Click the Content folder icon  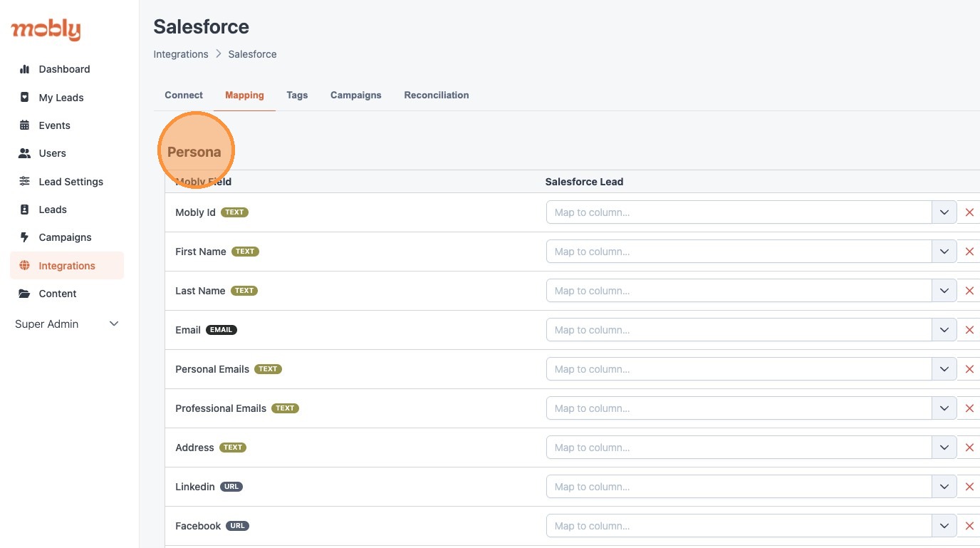tap(25, 294)
